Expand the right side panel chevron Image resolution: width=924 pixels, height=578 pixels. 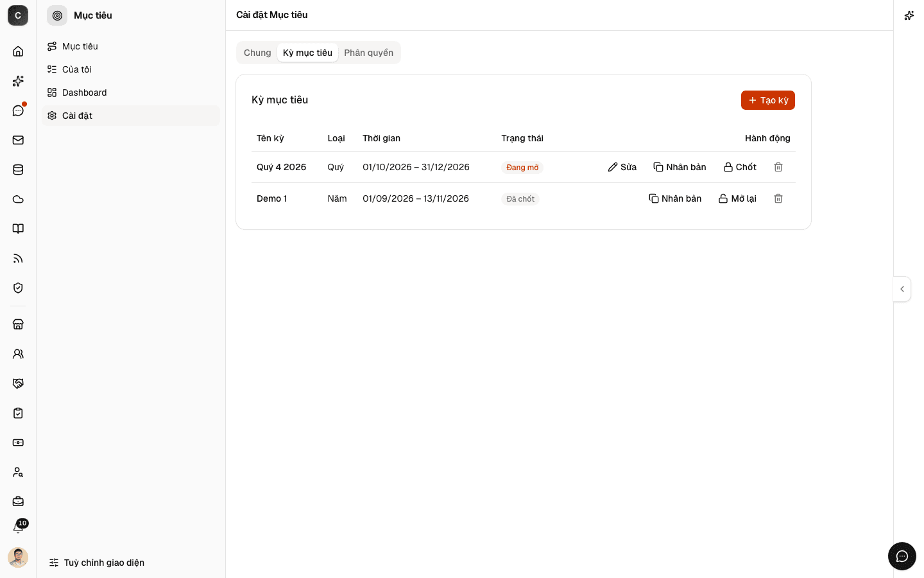click(x=902, y=289)
